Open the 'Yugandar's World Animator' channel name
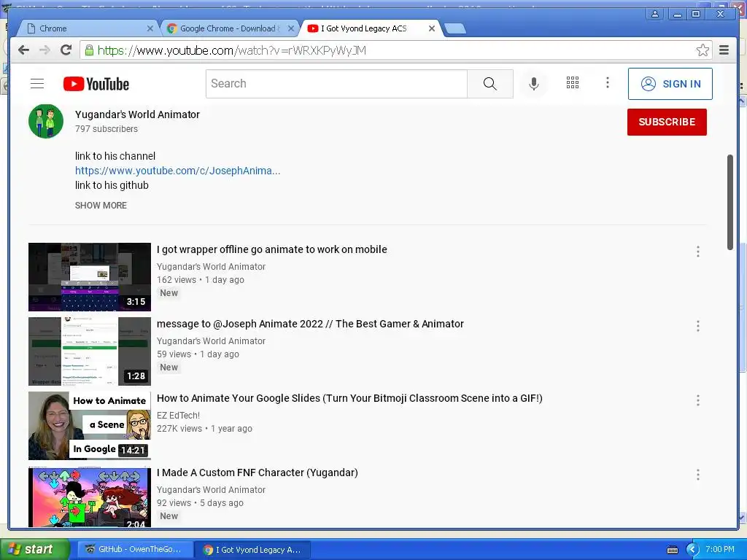This screenshot has height=560, width=747. point(137,114)
